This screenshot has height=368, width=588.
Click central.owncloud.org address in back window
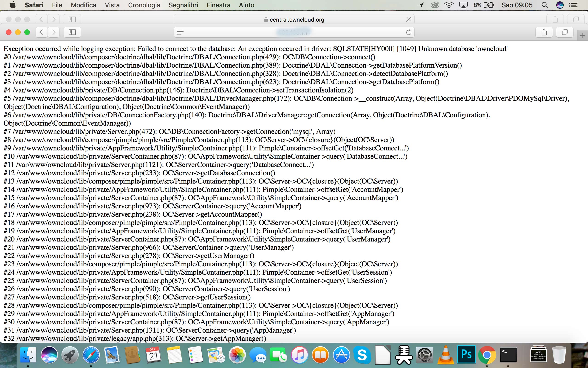[x=297, y=20]
